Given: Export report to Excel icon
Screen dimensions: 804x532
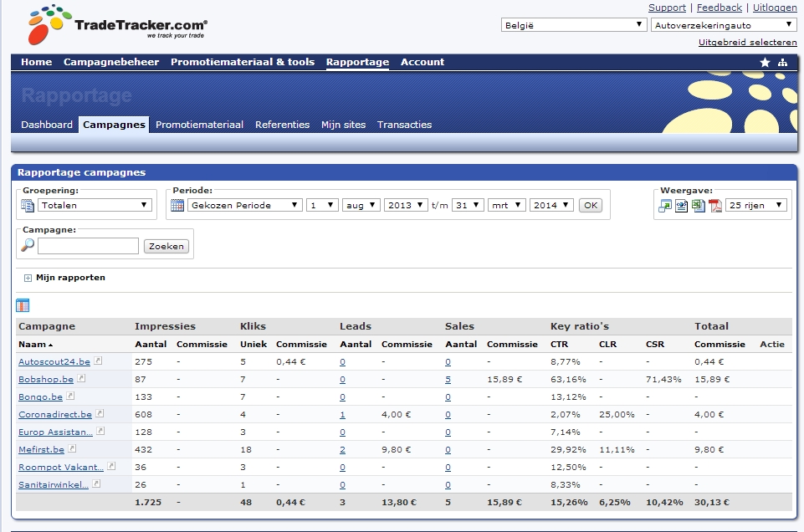Looking at the screenshot, I should tap(699, 206).
